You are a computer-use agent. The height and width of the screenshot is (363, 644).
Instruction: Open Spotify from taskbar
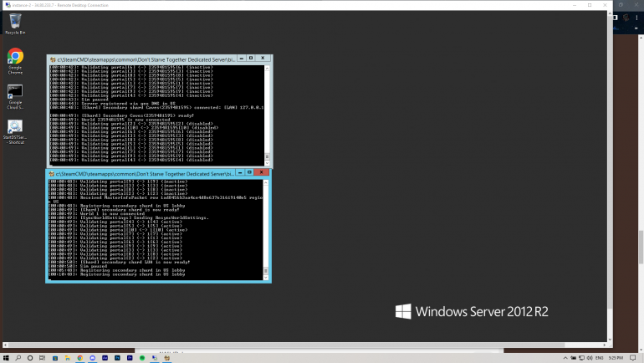tap(142, 358)
